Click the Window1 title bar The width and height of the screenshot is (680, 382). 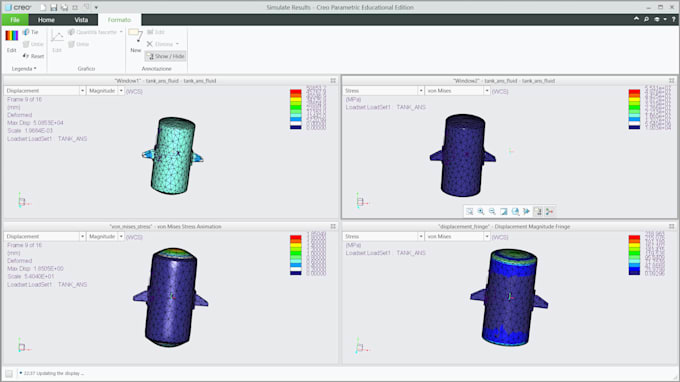[166, 81]
